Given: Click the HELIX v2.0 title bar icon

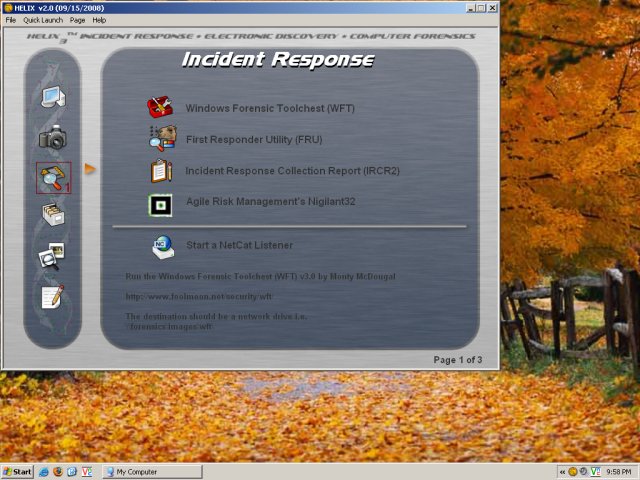Looking at the screenshot, I should tap(8, 8).
